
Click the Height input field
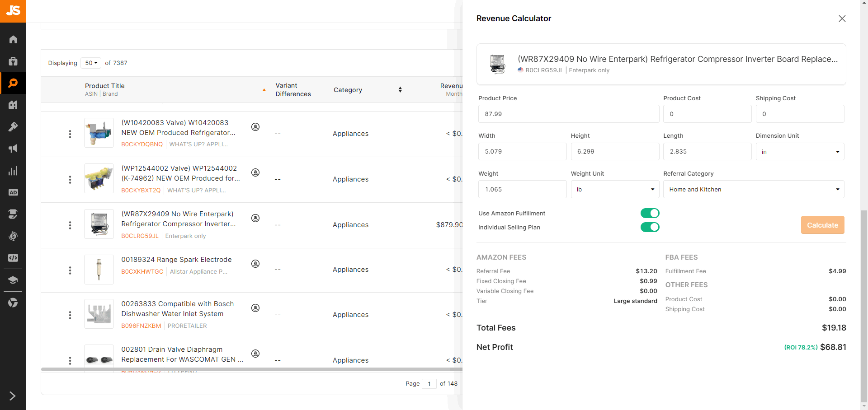coord(615,152)
